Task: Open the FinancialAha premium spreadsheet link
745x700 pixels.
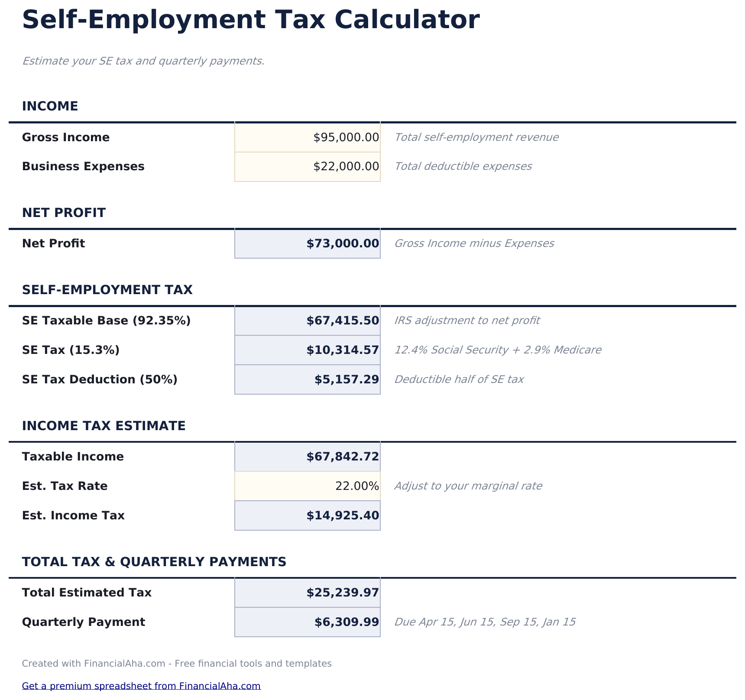Action: click(142, 686)
